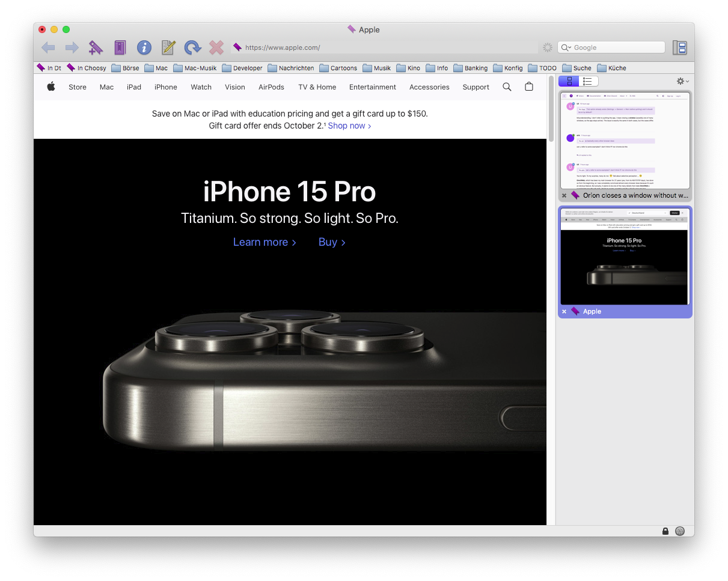Switch tab drawer to thumbnail view
The height and width of the screenshot is (581, 728).
coord(569,81)
